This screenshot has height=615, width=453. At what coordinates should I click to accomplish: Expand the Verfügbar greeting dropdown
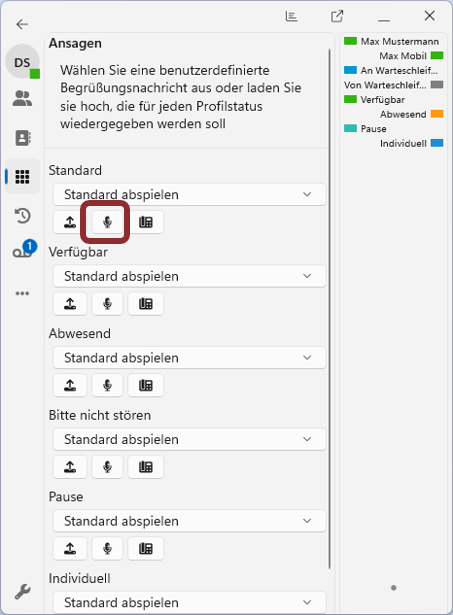click(x=189, y=276)
